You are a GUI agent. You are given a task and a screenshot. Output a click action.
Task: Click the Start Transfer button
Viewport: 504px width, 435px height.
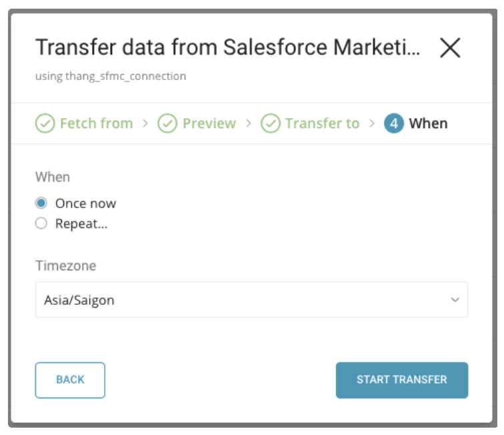tap(401, 380)
